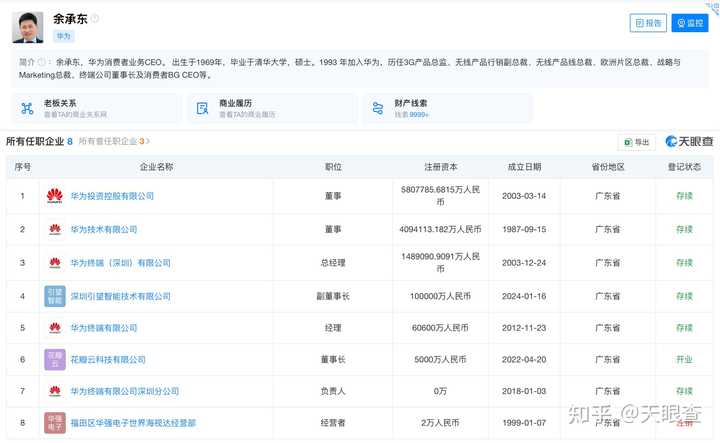Click the 监控 button

pyautogui.click(x=690, y=23)
